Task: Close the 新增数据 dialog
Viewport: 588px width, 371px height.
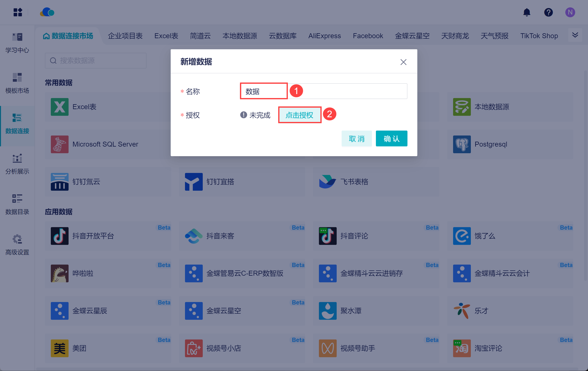Action: [x=403, y=62]
